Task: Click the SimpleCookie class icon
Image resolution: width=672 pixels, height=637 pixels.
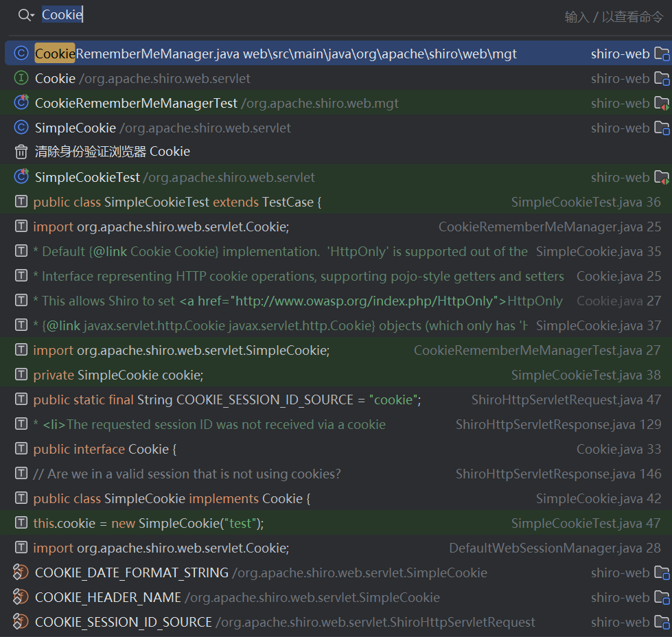Action: pyautogui.click(x=21, y=128)
